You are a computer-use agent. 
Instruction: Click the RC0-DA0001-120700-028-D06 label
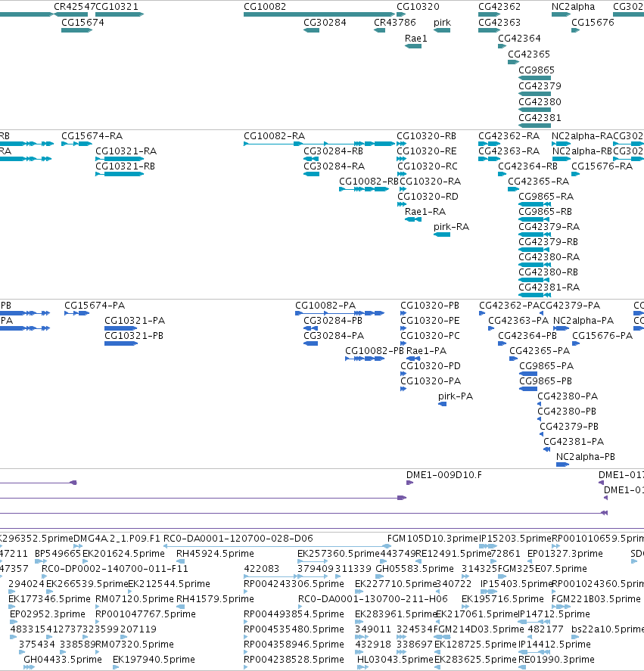tap(238, 539)
